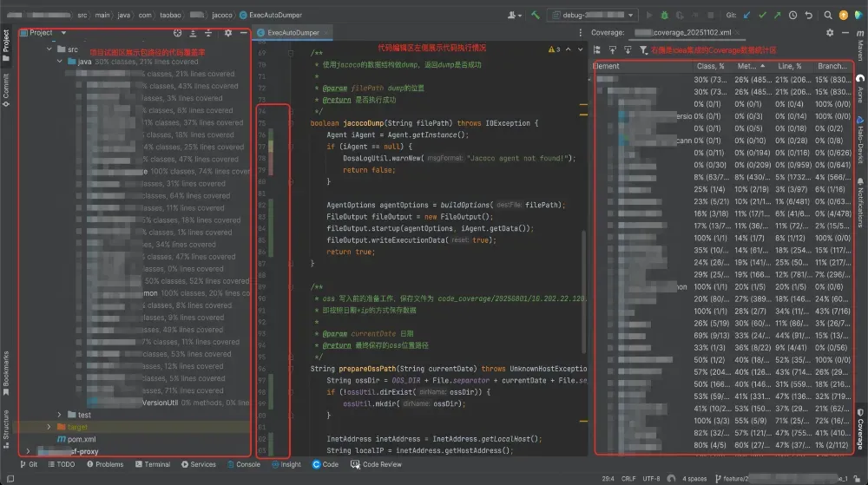Click the Git update project arrow
Screen dimensions: 868x485
[747, 15]
